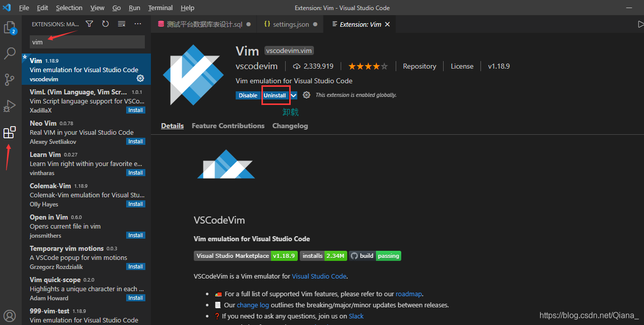Open the View menu
This screenshot has width=644, height=325.
pyautogui.click(x=97, y=8)
